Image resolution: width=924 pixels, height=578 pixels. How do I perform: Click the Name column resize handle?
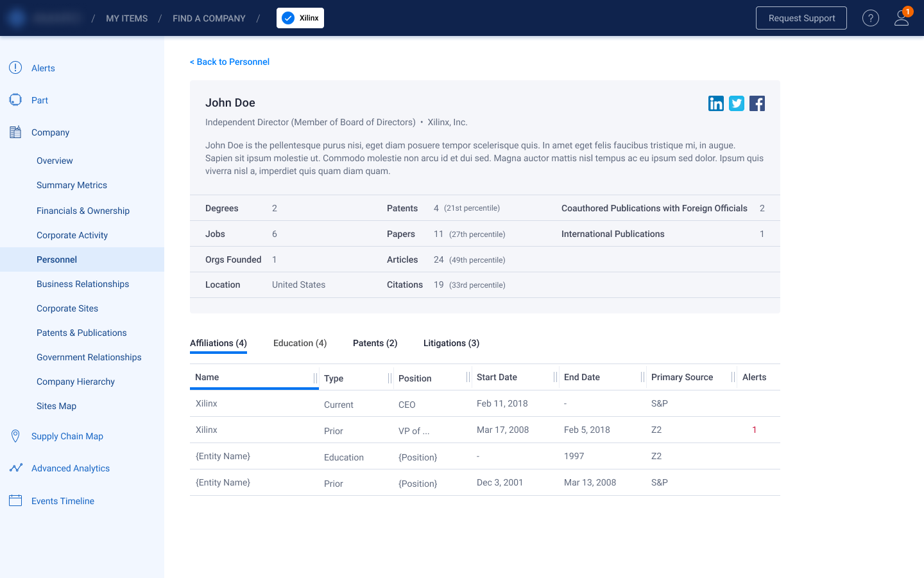coord(315,378)
